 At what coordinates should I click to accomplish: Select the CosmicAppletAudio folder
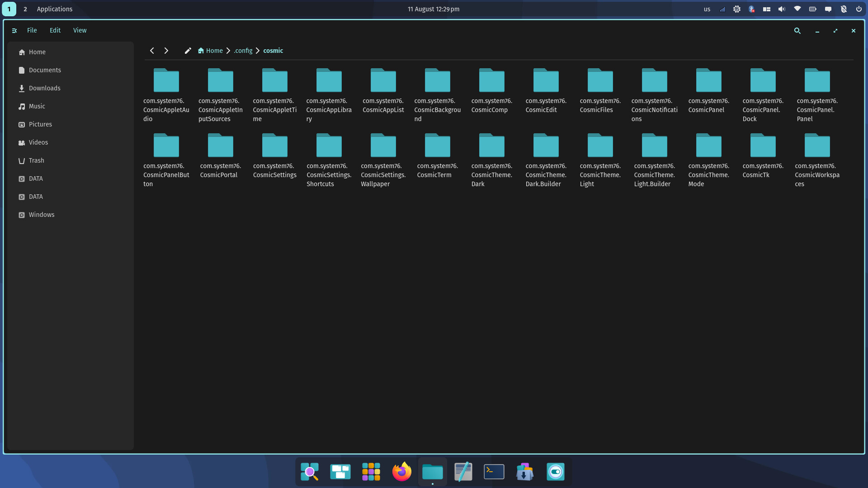pos(166,95)
